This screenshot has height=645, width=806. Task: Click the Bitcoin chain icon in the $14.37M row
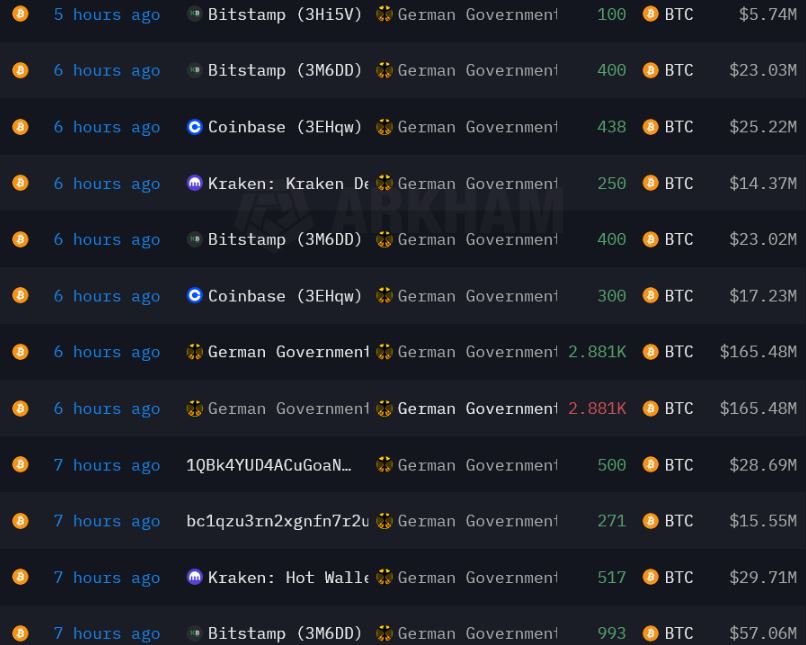pyautogui.click(x=20, y=183)
